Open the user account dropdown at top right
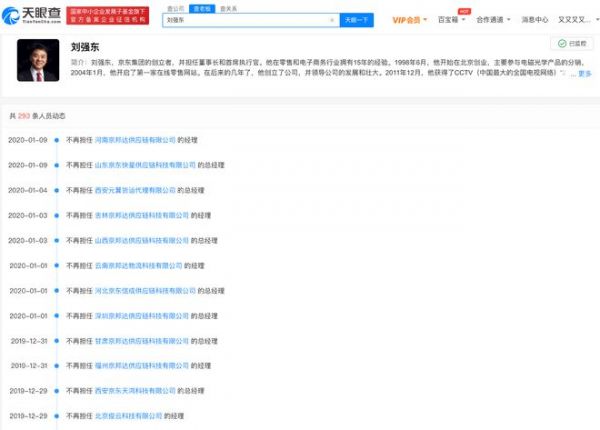This screenshot has width=600, height=430. pos(578,20)
